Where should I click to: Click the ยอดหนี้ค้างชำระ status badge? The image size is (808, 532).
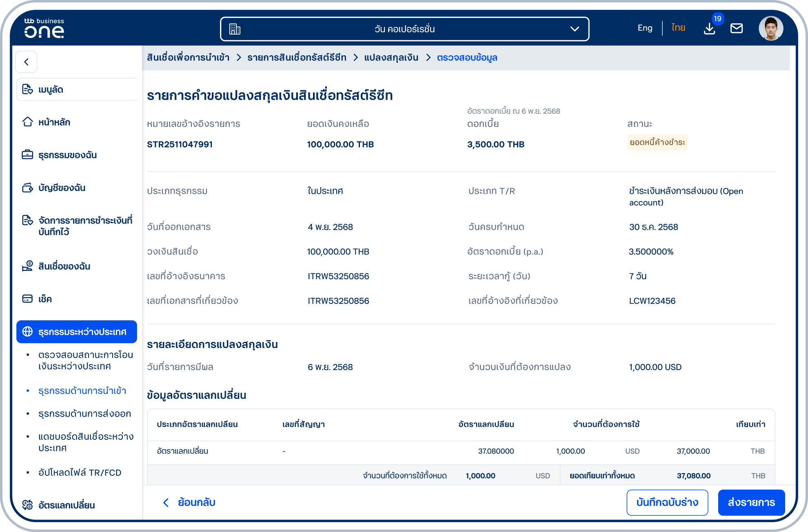pos(657,142)
